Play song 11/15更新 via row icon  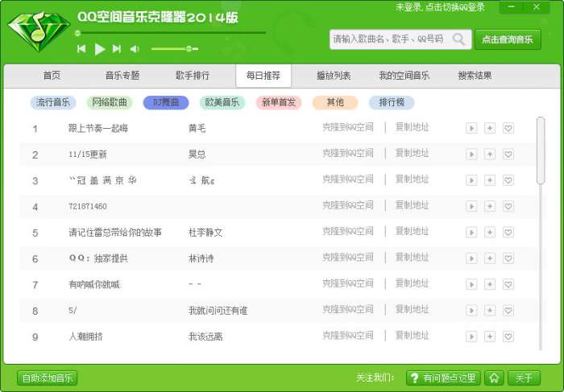tap(471, 155)
